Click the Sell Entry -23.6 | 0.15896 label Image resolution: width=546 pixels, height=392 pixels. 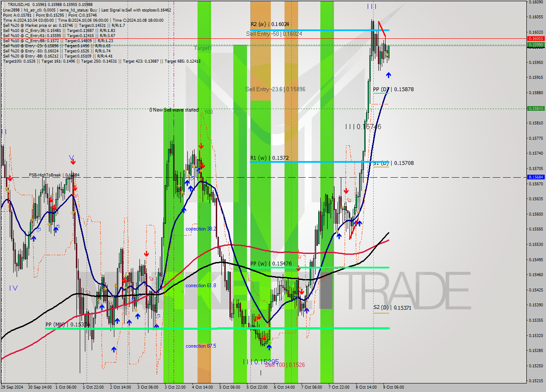pos(275,89)
